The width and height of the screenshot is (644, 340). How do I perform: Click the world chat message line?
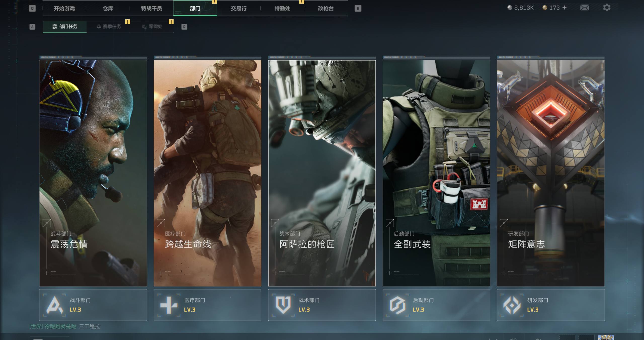click(65, 326)
